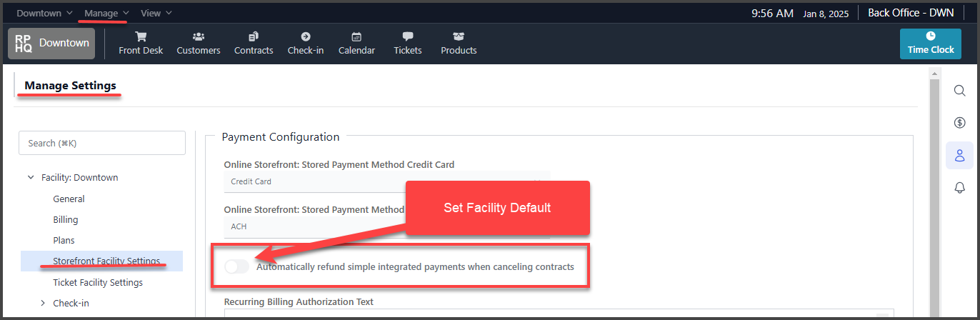
Task: Open the Contracts icon
Action: point(254,36)
